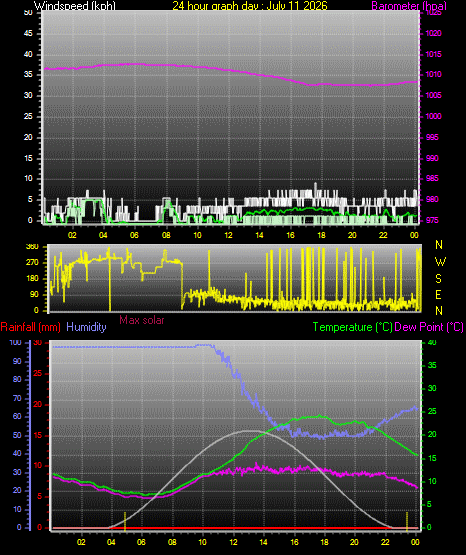Click hour 12 on temperature chart time axis

tap(234, 542)
